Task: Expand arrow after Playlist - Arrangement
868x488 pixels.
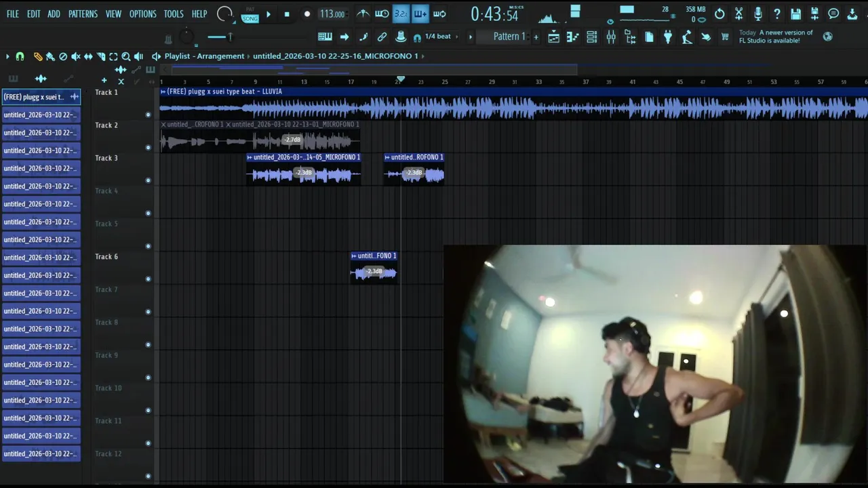Action: (x=248, y=56)
